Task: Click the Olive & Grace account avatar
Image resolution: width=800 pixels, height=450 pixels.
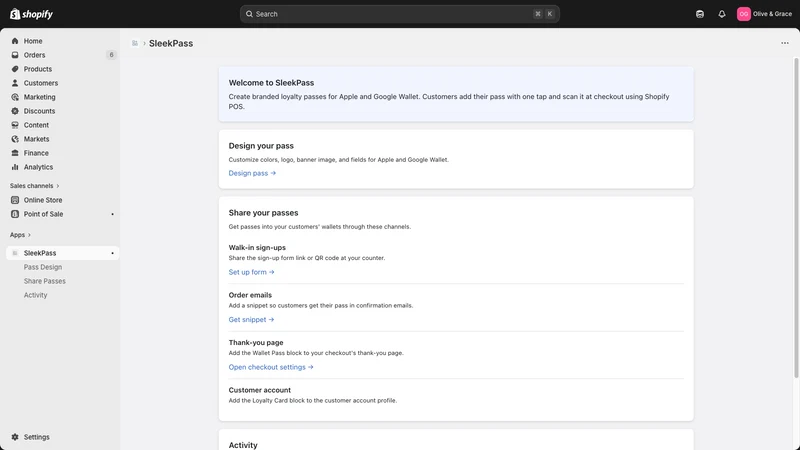Action: point(743,14)
